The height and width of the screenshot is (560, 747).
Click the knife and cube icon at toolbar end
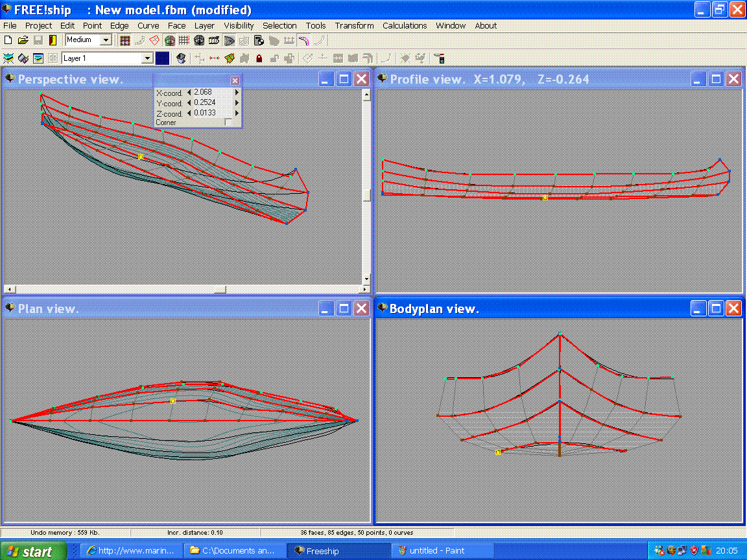tap(440, 58)
